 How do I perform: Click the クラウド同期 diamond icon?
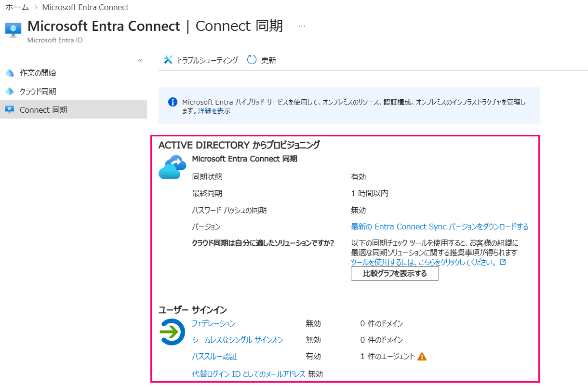pos(10,92)
